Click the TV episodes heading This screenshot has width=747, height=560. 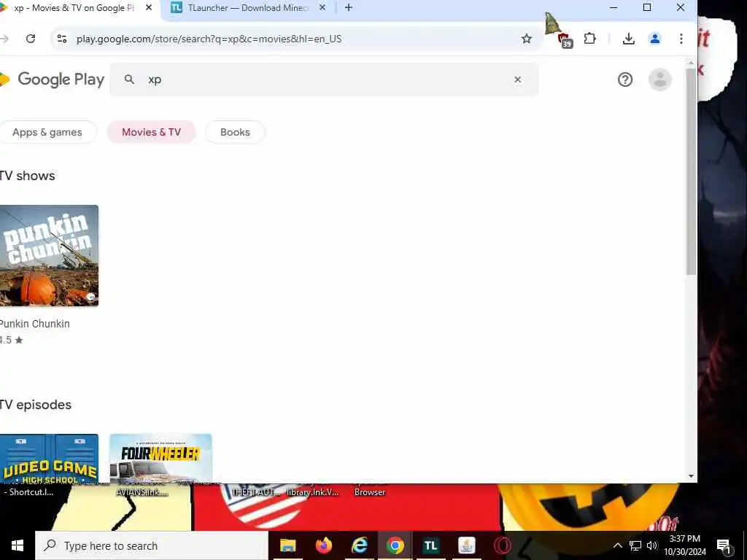(x=36, y=405)
